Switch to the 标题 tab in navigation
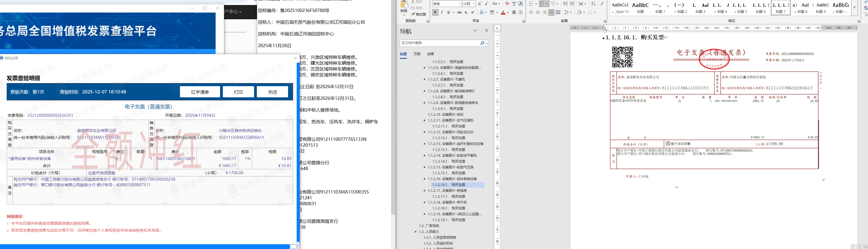The image size is (868, 249). coord(403,54)
